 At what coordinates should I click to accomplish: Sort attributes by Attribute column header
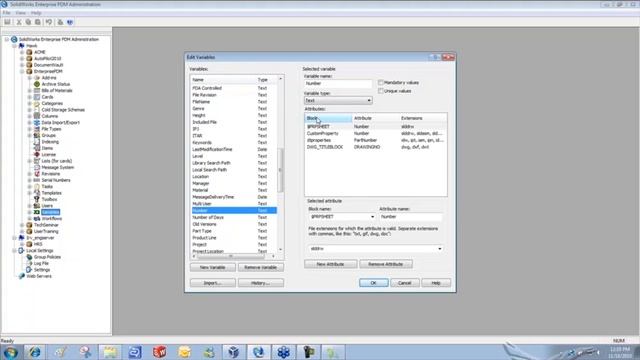click(376, 118)
